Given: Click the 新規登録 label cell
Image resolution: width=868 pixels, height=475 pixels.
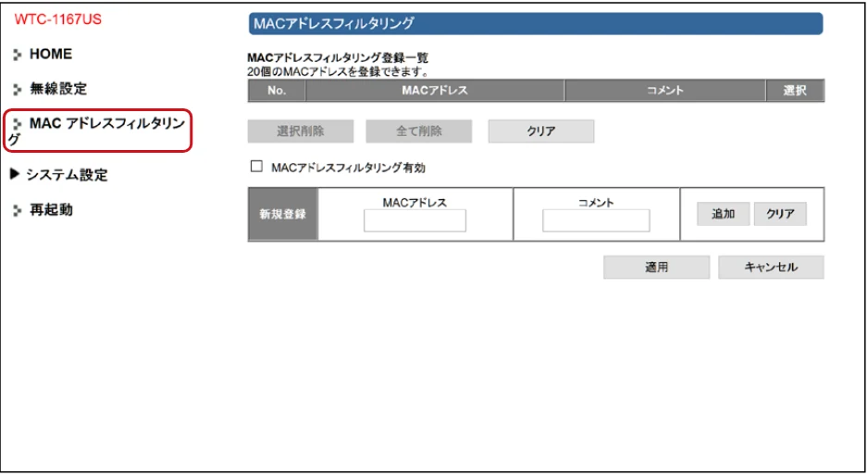Looking at the screenshot, I should [x=283, y=214].
